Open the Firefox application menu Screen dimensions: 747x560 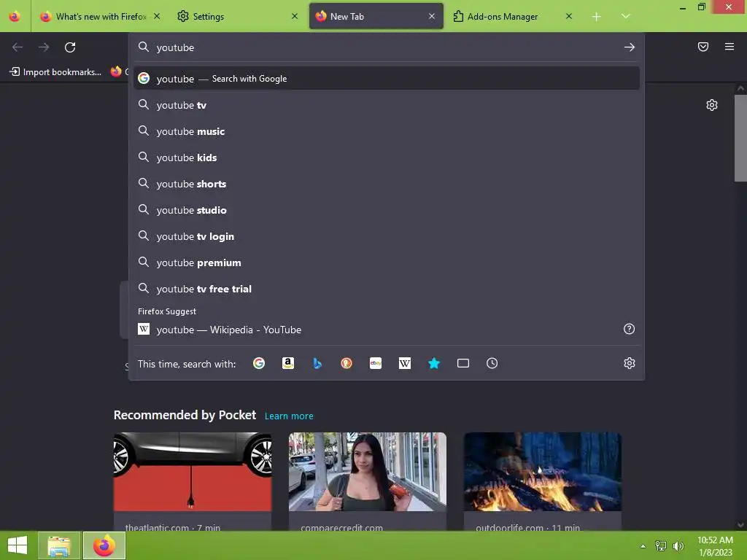tap(729, 47)
